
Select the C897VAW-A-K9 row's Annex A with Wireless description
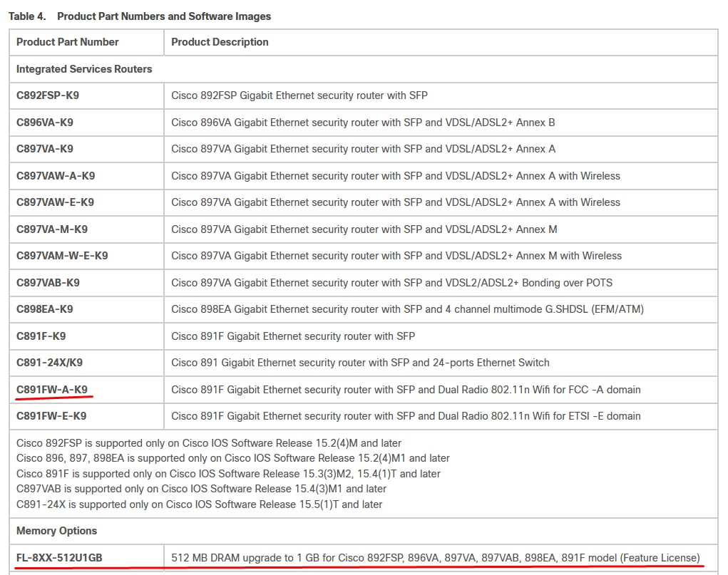396,176
